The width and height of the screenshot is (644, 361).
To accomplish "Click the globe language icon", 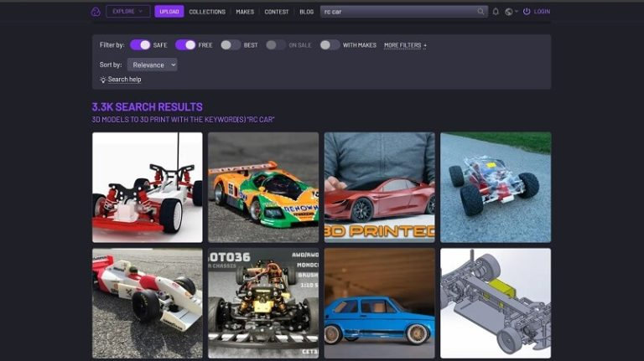I will [x=509, y=12].
